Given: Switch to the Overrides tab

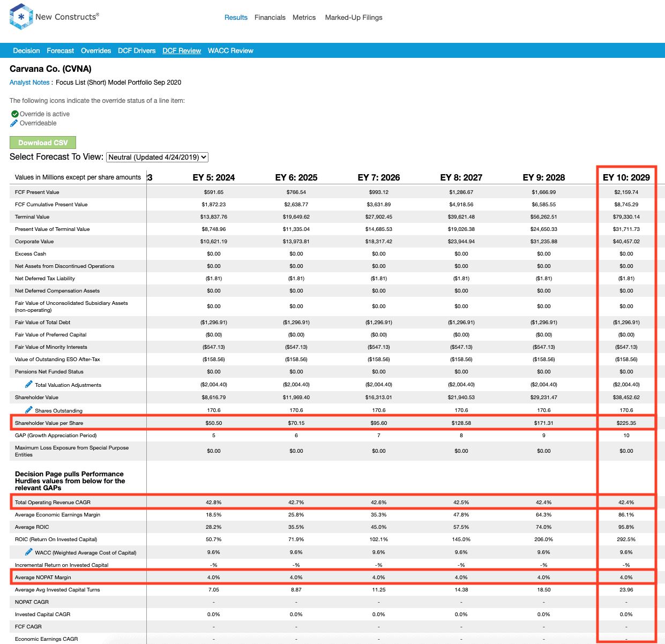Looking at the screenshot, I should click(x=96, y=51).
